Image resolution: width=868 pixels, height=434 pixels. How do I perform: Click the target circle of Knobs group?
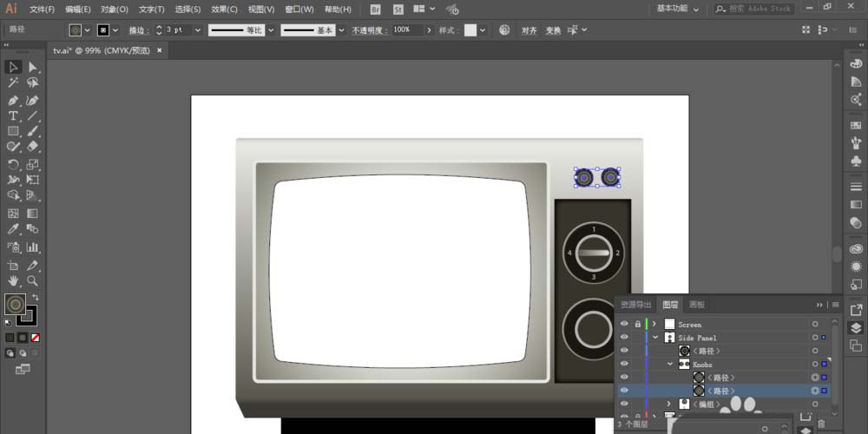click(x=815, y=364)
